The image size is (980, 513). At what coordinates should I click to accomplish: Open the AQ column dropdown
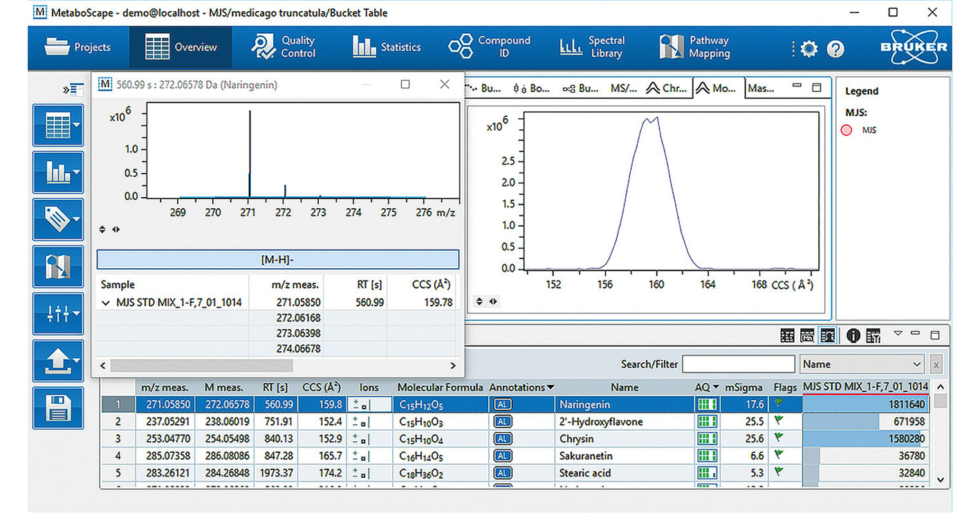coord(715,388)
